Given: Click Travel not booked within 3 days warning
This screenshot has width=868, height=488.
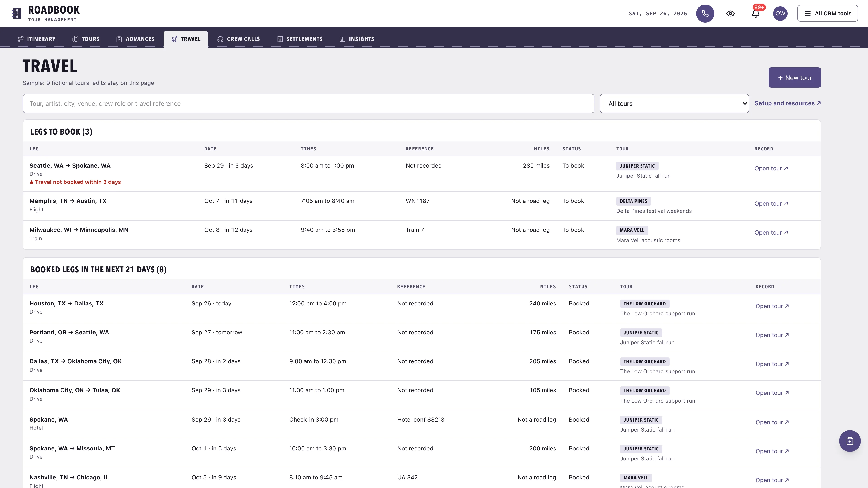Looking at the screenshot, I should [75, 182].
